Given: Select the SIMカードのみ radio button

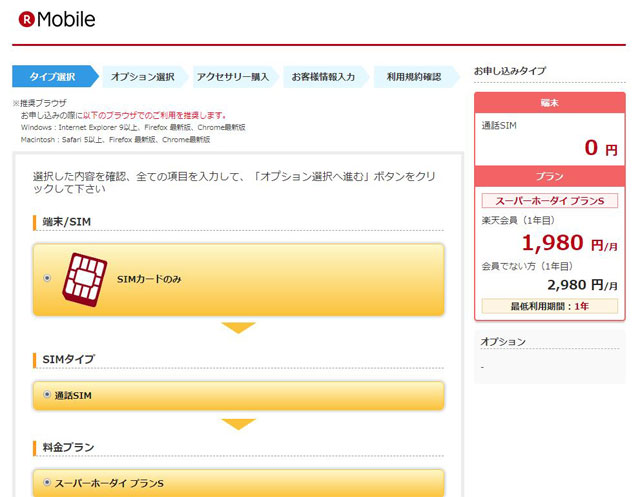Looking at the screenshot, I should click(47, 278).
